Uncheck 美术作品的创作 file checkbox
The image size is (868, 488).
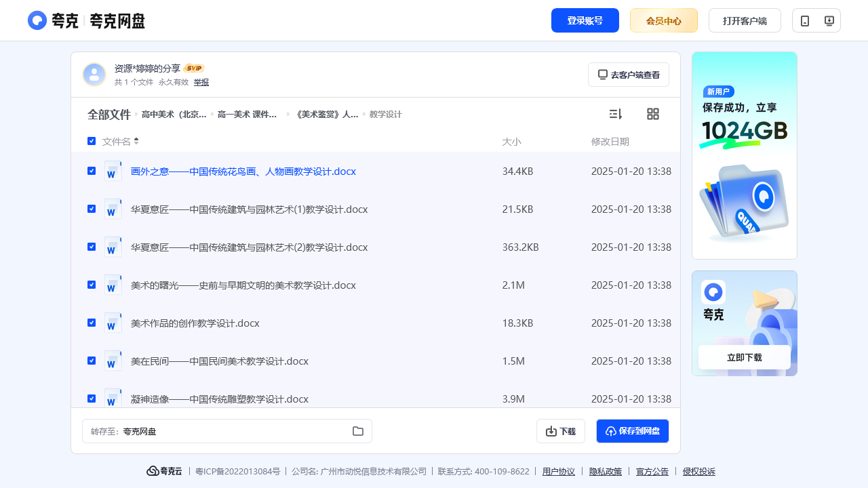[92, 323]
